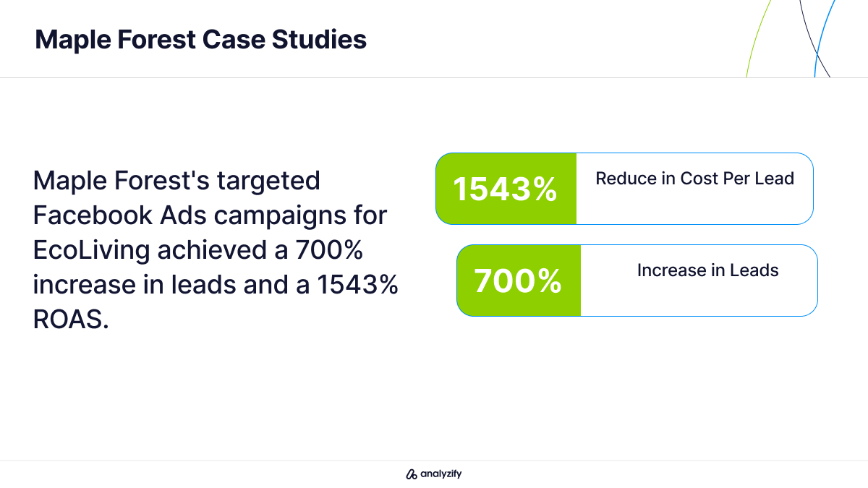
Task: Click the word EcoLiving in the paragraph
Action: tap(92, 250)
